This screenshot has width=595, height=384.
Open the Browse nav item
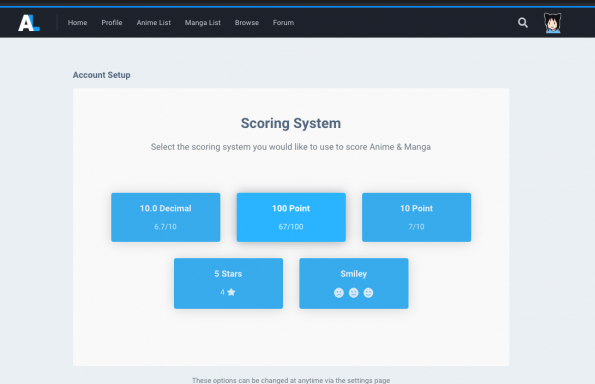tap(247, 23)
